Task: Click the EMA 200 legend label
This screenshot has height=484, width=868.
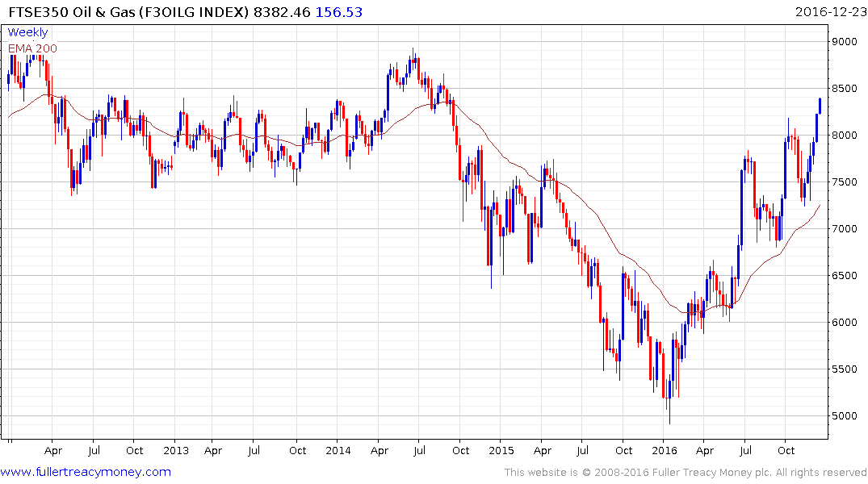Action: 32,48
